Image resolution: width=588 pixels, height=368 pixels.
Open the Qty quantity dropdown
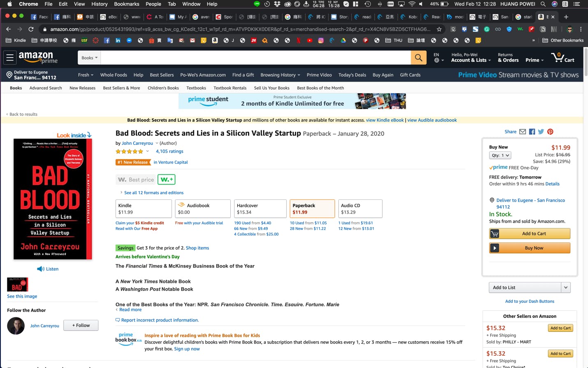click(x=500, y=155)
